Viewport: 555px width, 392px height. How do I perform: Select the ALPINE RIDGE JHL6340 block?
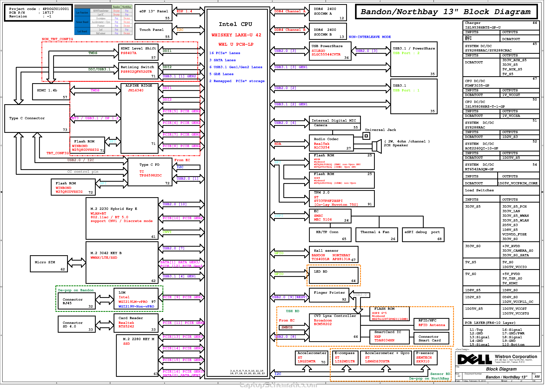point(140,118)
